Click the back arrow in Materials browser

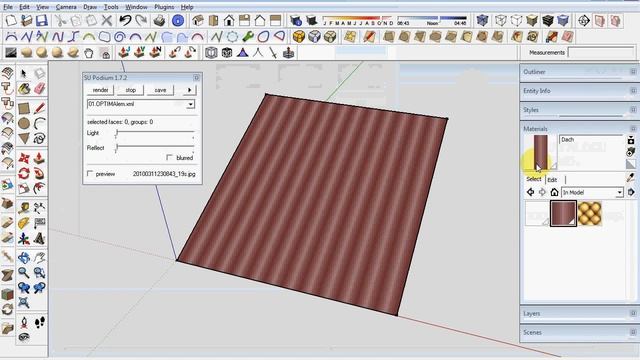531,192
